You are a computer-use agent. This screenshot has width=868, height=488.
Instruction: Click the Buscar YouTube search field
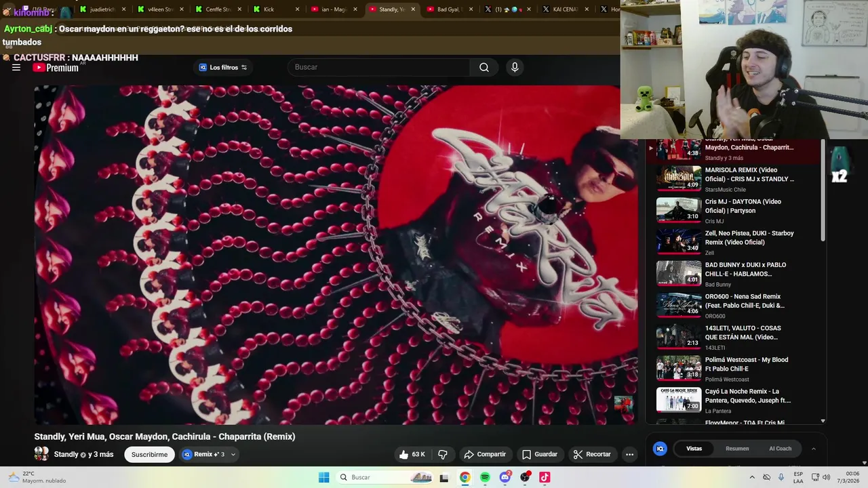click(380, 67)
